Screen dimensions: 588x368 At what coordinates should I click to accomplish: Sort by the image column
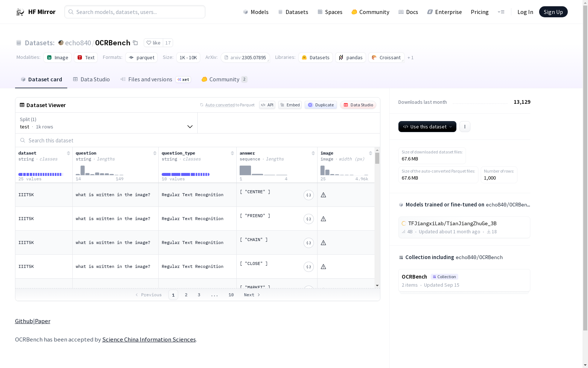coord(370,153)
